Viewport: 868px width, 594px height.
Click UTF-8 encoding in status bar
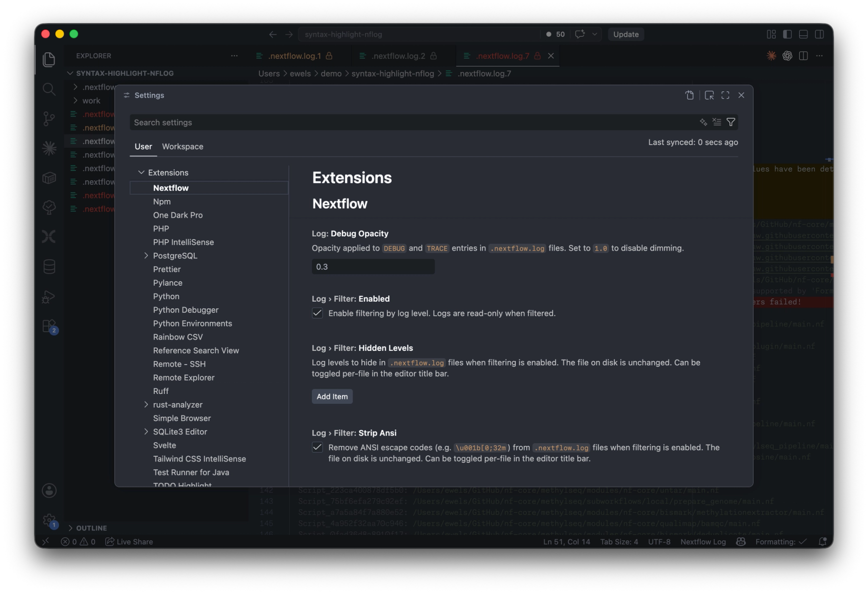[659, 541]
